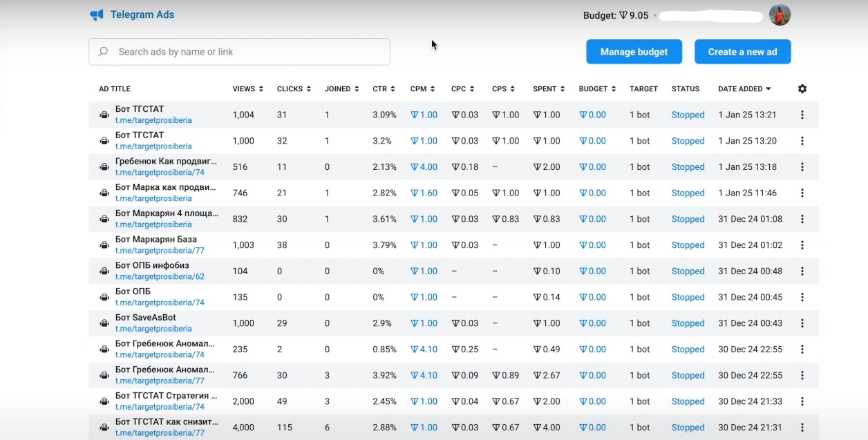Sort ads by SPENT column
Viewport: 868px width, 440px height.
coord(549,89)
